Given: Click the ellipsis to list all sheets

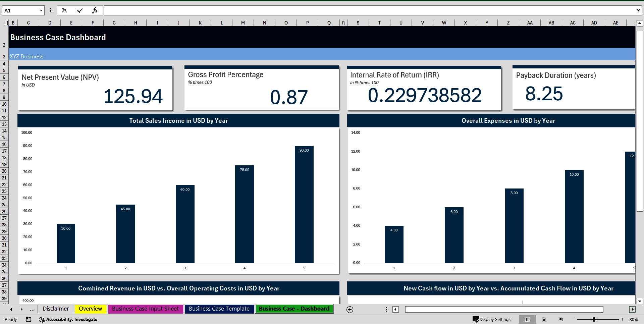Looking at the screenshot, I should pos(32,309).
